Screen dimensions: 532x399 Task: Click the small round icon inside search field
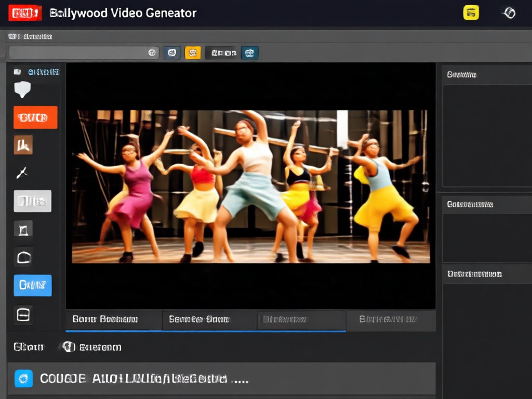[152, 52]
